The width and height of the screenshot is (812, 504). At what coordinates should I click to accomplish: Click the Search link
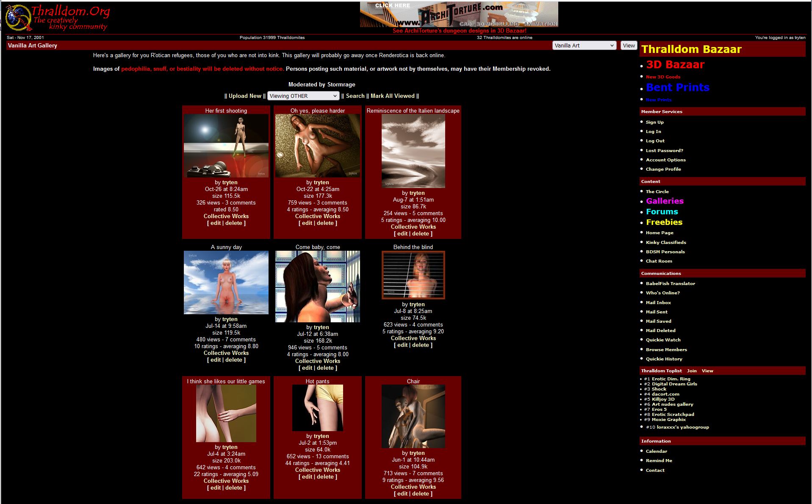pyautogui.click(x=355, y=96)
